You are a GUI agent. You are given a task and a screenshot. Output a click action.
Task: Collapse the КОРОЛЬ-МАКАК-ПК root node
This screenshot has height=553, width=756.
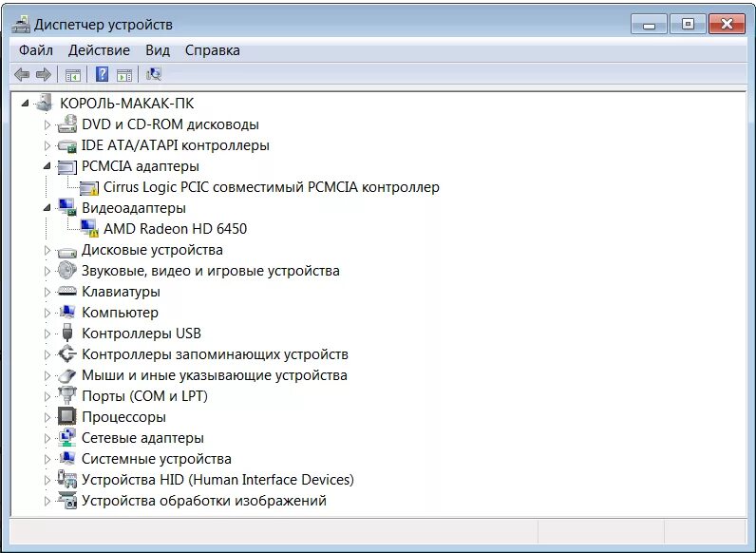(x=25, y=104)
